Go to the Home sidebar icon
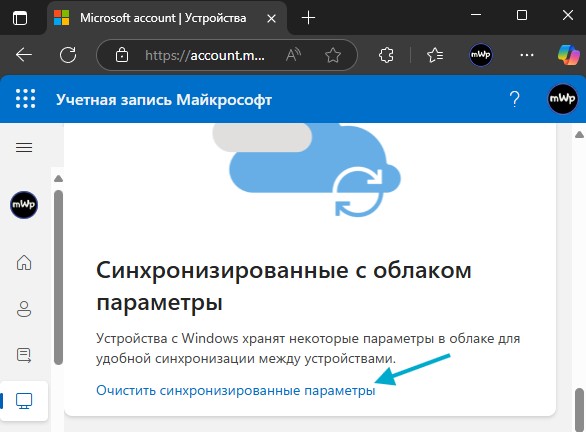 pos(24,262)
